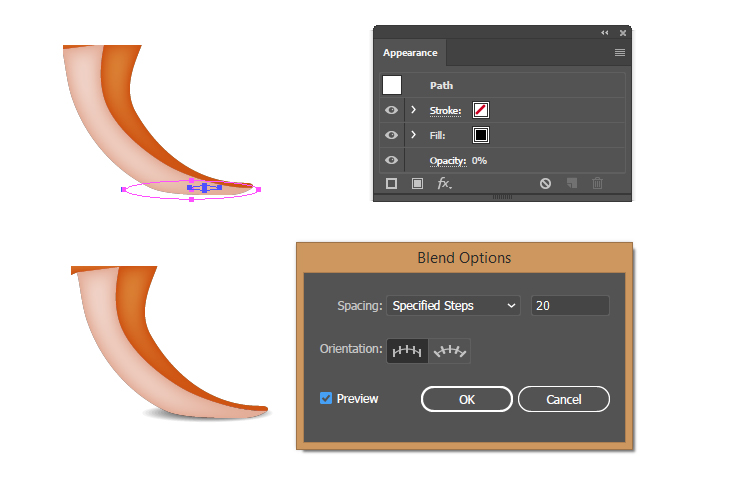This screenshot has height=480, width=730.
Task: Open the fx Add New Effect menu
Action: point(444,183)
